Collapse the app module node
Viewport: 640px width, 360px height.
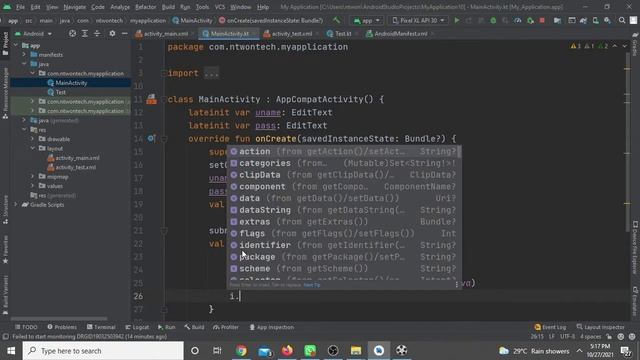[16, 45]
